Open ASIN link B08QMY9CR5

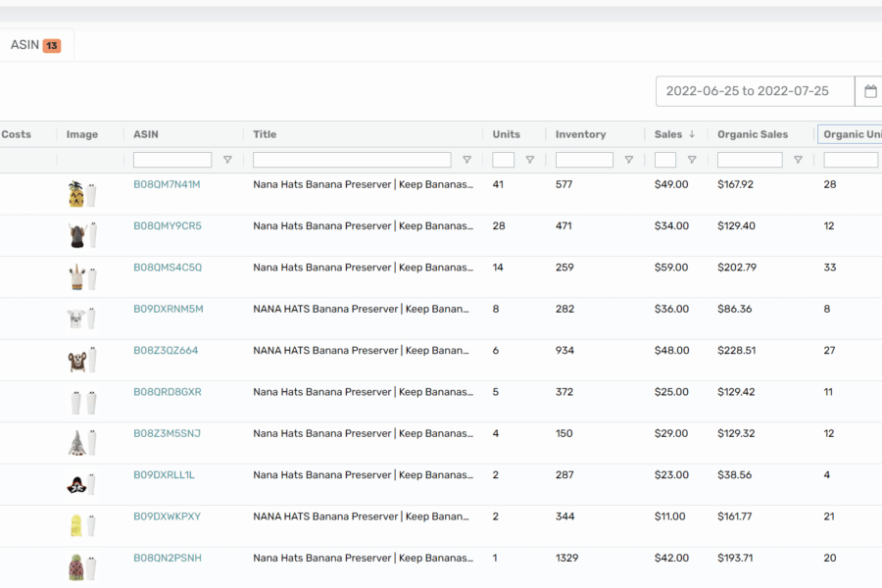pos(167,226)
